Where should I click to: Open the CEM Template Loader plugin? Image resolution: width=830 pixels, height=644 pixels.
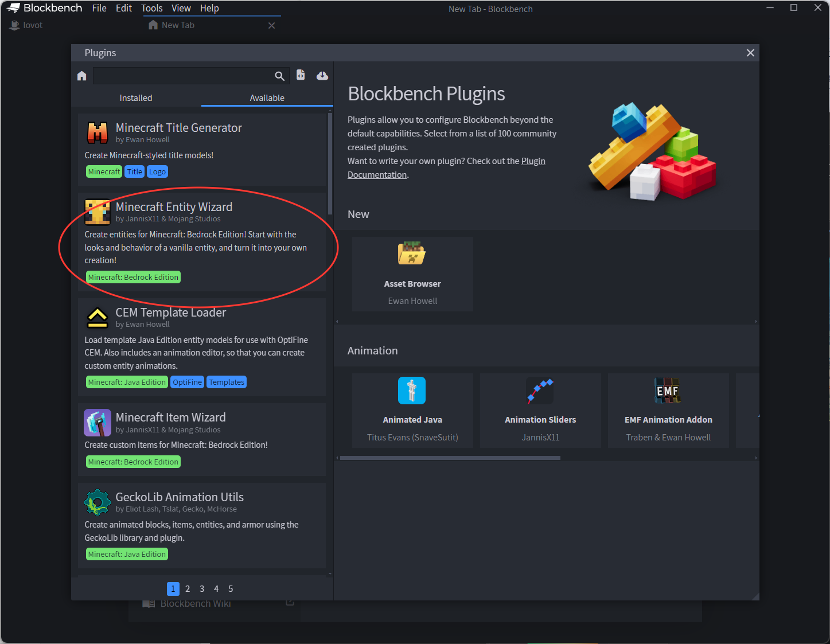click(x=202, y=347)
